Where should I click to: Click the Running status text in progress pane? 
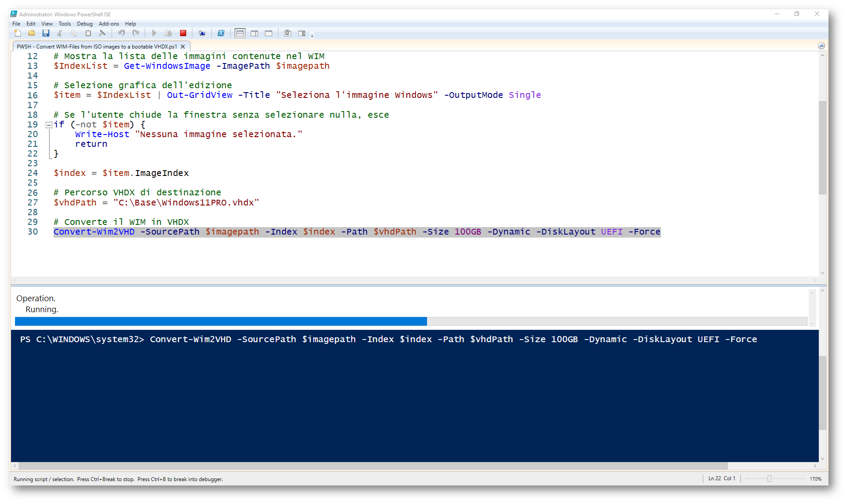[x=42, y=310]
